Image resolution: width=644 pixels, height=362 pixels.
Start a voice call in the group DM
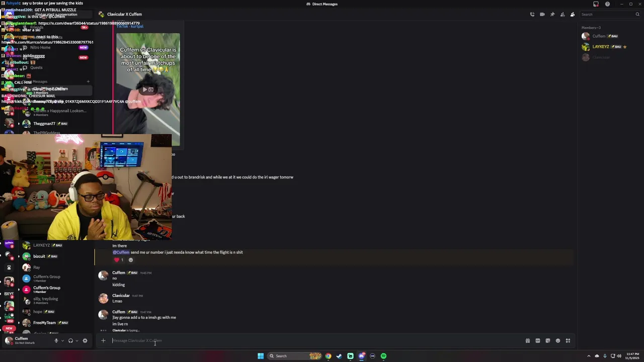532,14
